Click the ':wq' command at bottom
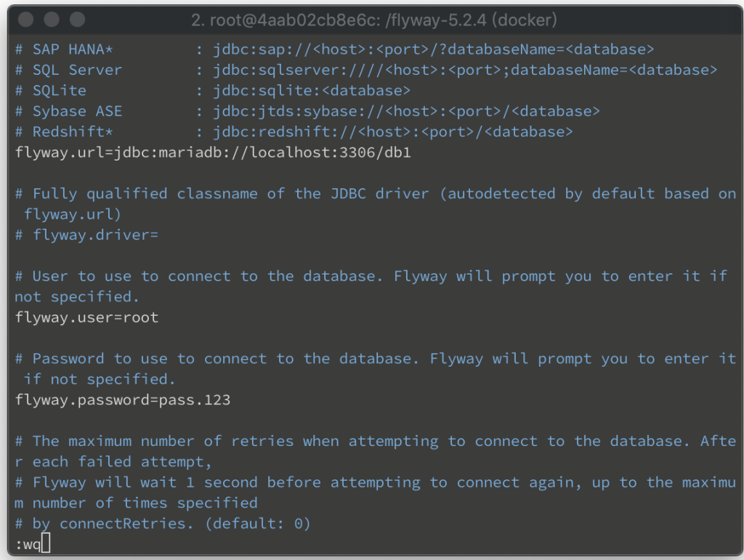744x560 pixels. [28, 544]
